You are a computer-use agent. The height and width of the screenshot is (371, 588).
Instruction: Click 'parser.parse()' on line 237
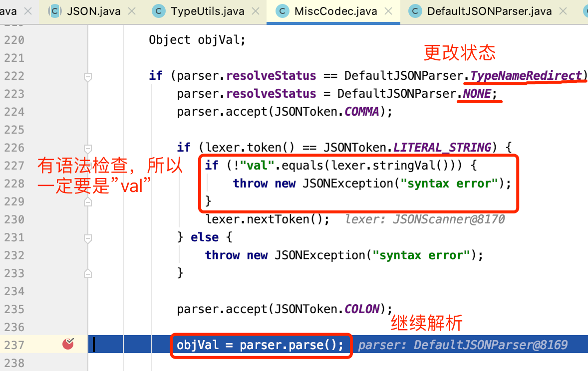(288, 345)
